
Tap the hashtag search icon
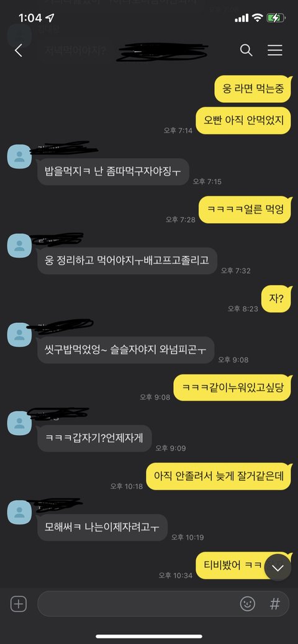pos(274,604)
